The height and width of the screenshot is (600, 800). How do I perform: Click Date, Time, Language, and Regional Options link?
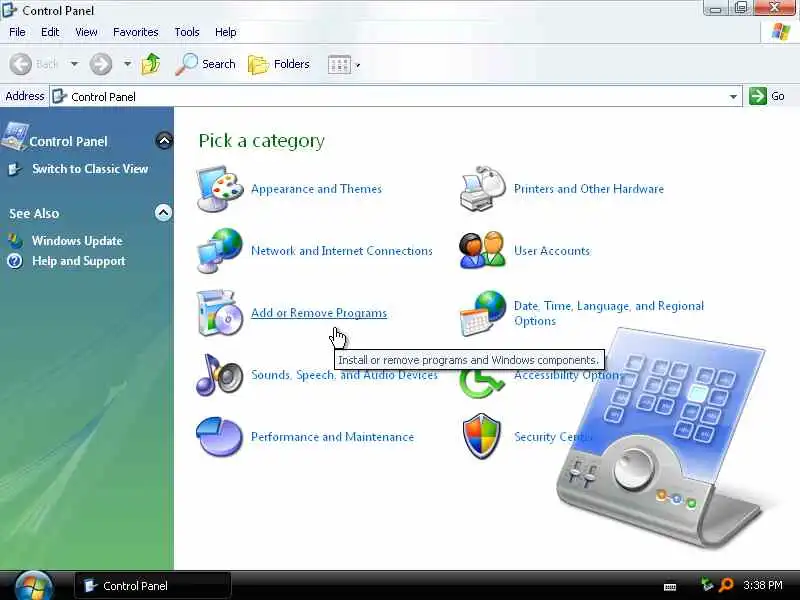[609, 313]
